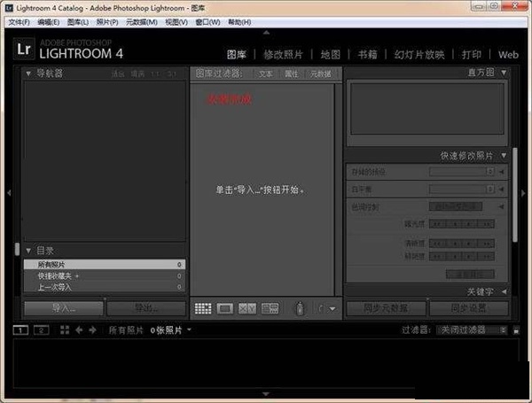Choose the 属性 library filter

coord(292,74)
